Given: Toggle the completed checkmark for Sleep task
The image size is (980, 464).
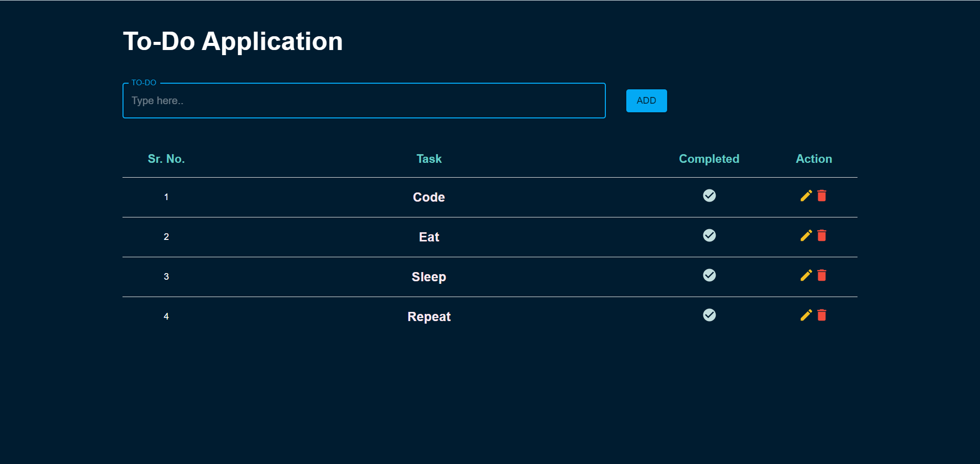Looking at the screenshot, I should [709, 275].
